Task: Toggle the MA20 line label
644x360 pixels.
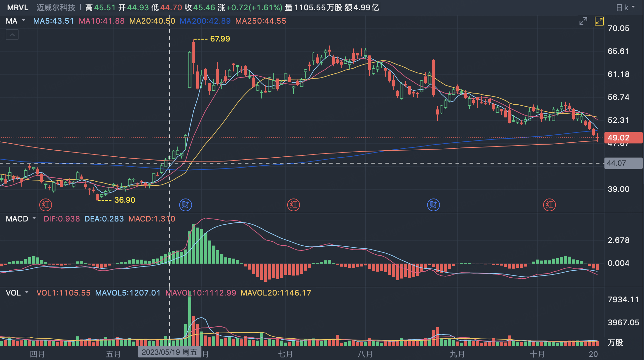Action: point(152,21)
